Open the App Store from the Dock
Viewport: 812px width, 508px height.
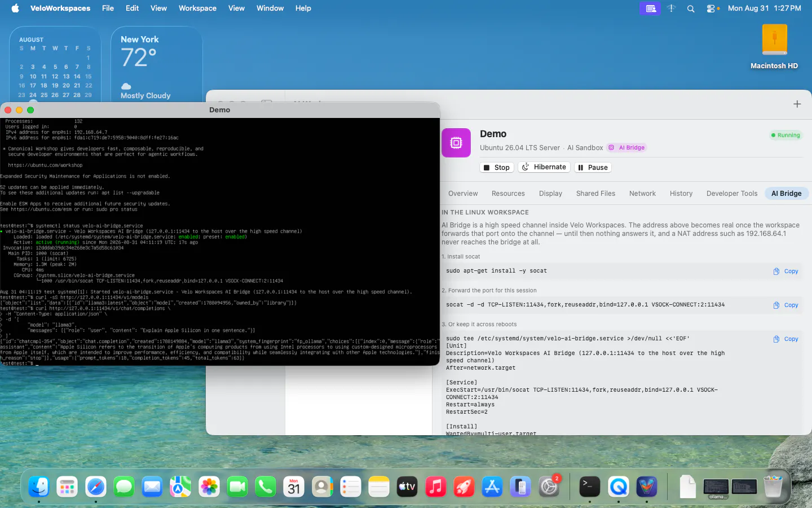pyautogui.click(x=492, y=487)
